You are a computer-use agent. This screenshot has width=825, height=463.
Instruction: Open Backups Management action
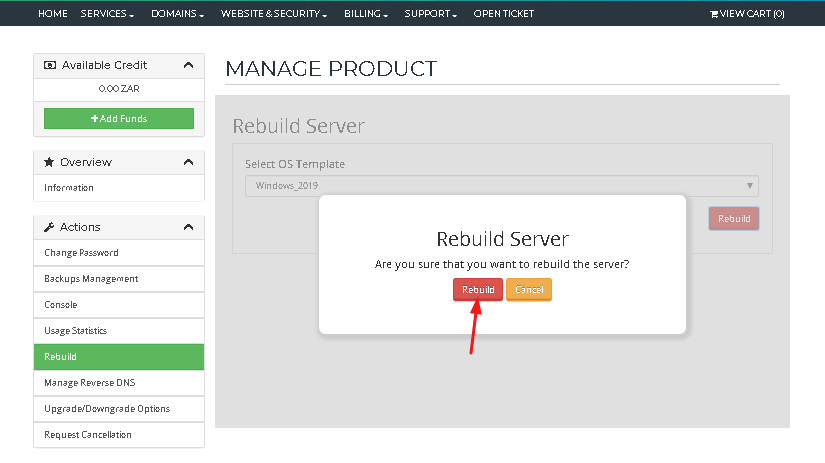click(x=119, y=279)
